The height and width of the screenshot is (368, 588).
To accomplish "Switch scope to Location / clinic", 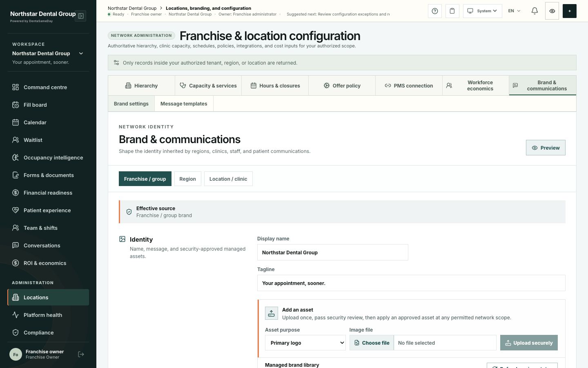I will click(x=228, y=179).
